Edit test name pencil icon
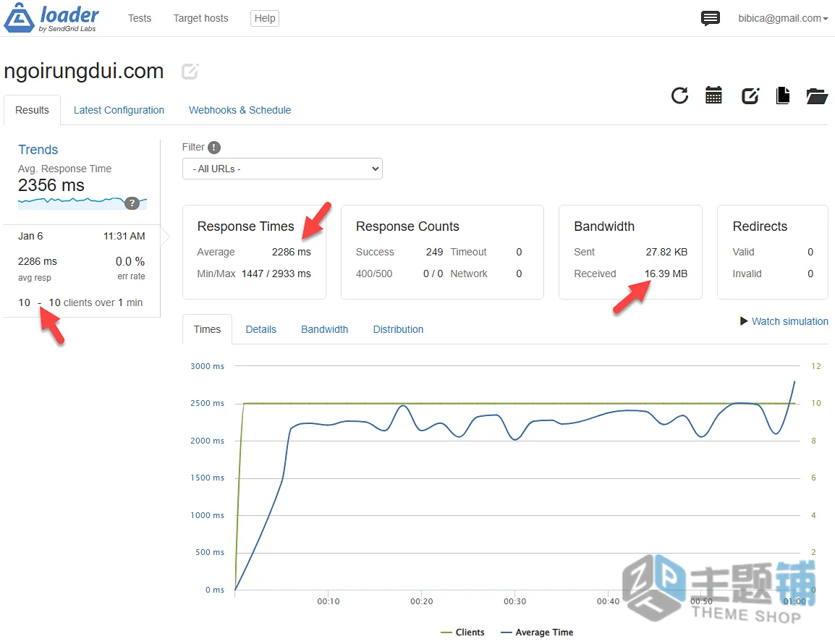 click(x=190, y=71)
